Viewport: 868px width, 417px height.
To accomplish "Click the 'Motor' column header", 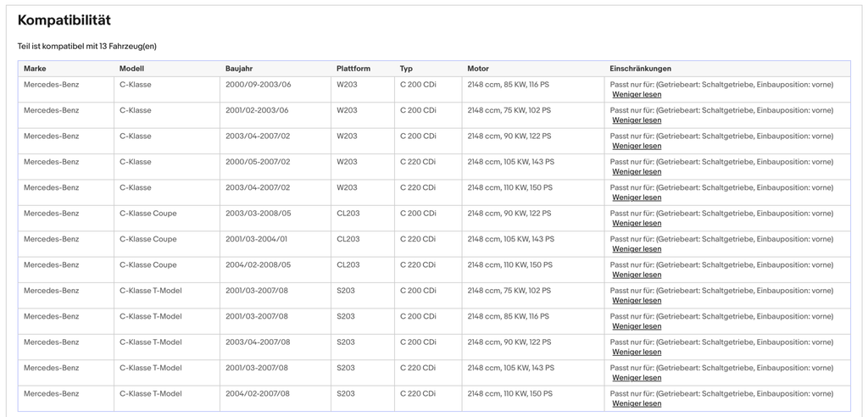I will coord(478,69).
